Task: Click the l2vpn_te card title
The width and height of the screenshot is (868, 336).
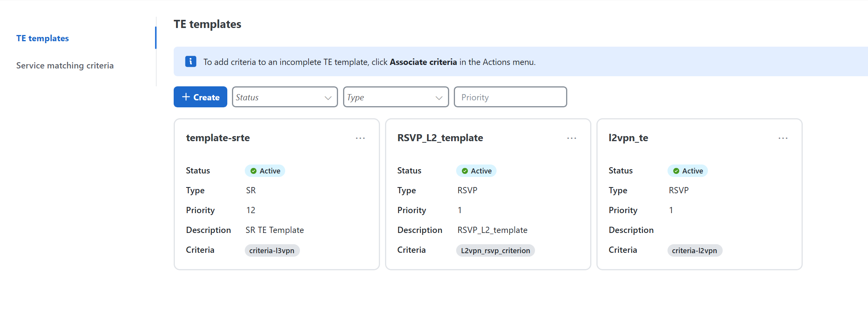Action: point(628,138)
